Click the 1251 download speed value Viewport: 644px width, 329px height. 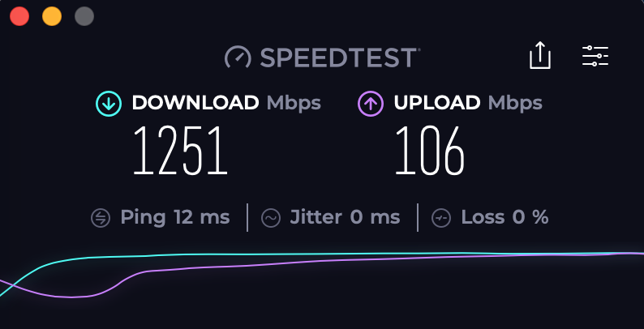[x=180, y=151]
